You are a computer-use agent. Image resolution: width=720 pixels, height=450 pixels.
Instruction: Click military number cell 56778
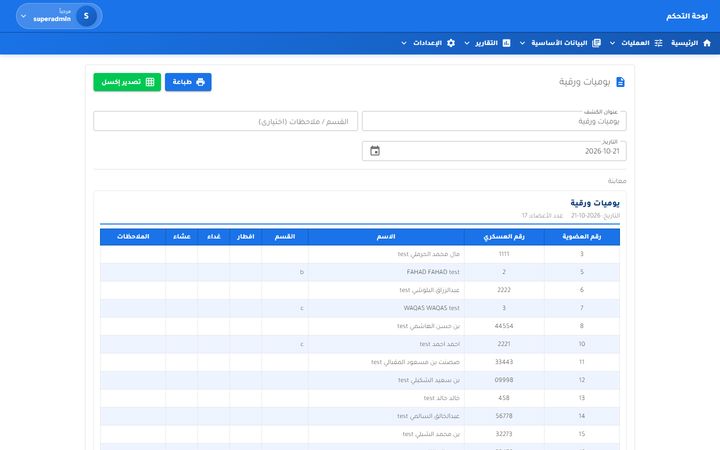[x=504, y=416]
